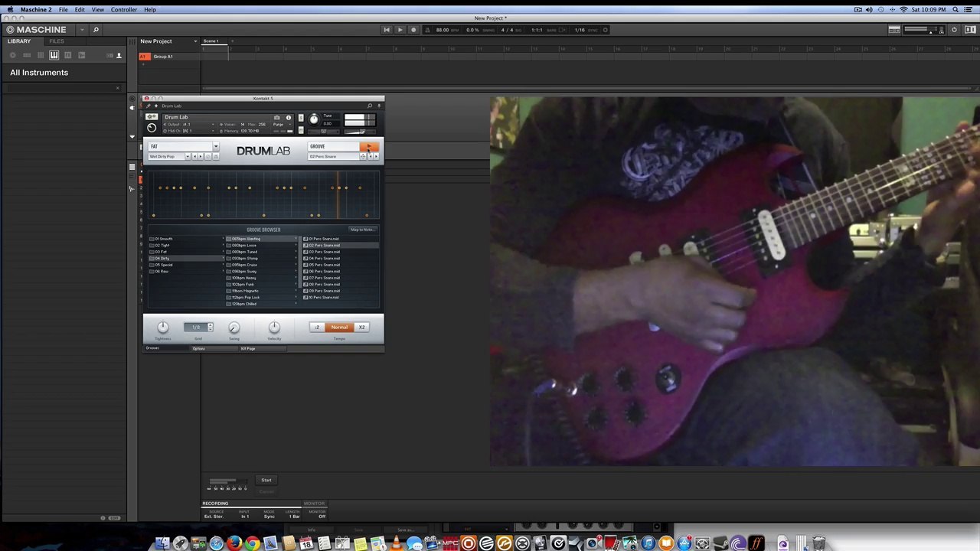Select the previous groove arrow
Screen dimensions: 980x551
(371, 156)
